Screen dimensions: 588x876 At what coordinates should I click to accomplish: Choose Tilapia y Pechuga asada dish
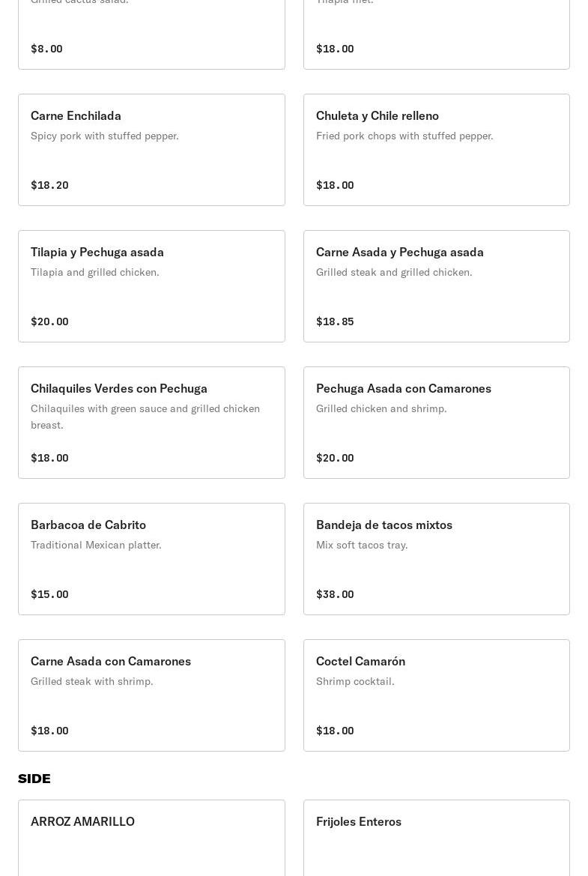[x=97, y=252]
